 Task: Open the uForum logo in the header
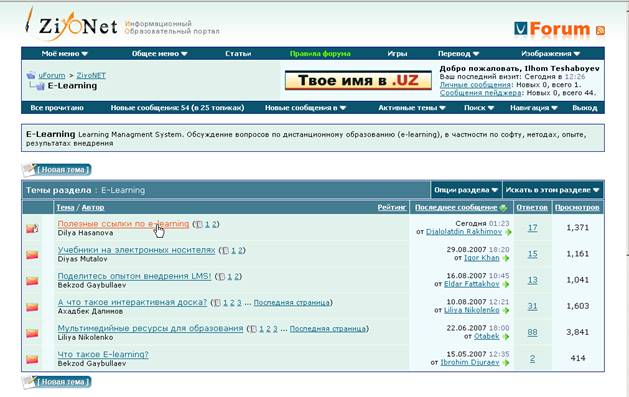pyautogui.click(x=552, y=29)
